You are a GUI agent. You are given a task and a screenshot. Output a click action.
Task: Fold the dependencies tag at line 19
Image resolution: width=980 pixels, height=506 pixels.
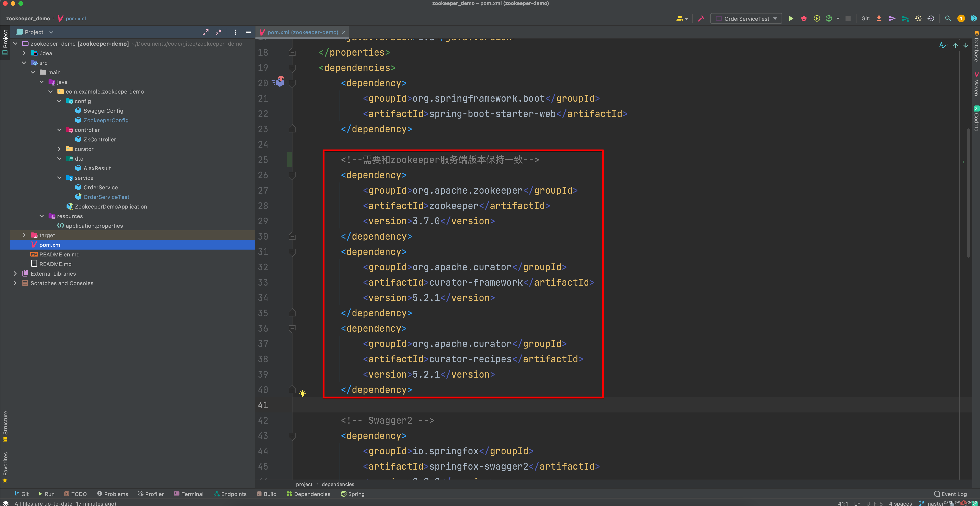pyautogui.click(x=292, y=68)
